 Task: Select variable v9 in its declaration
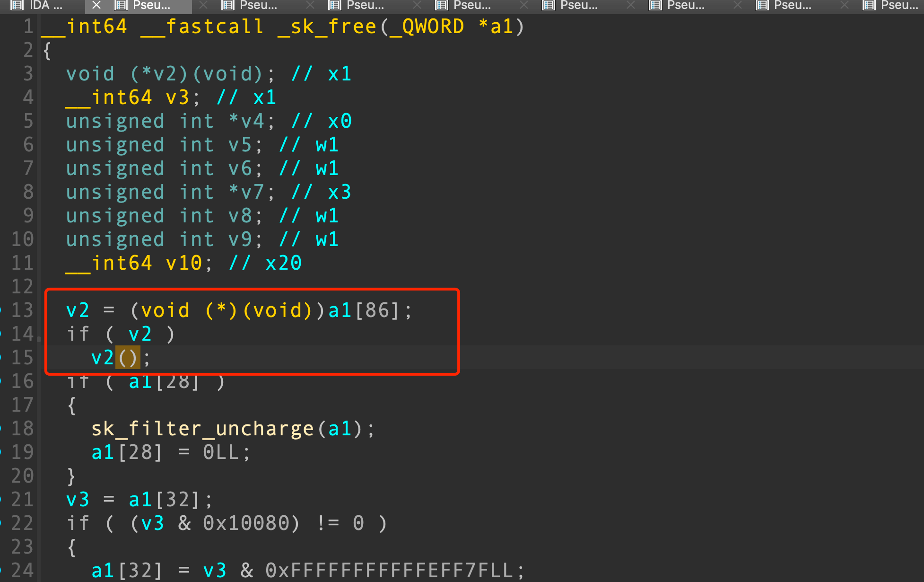pos(240,239)
